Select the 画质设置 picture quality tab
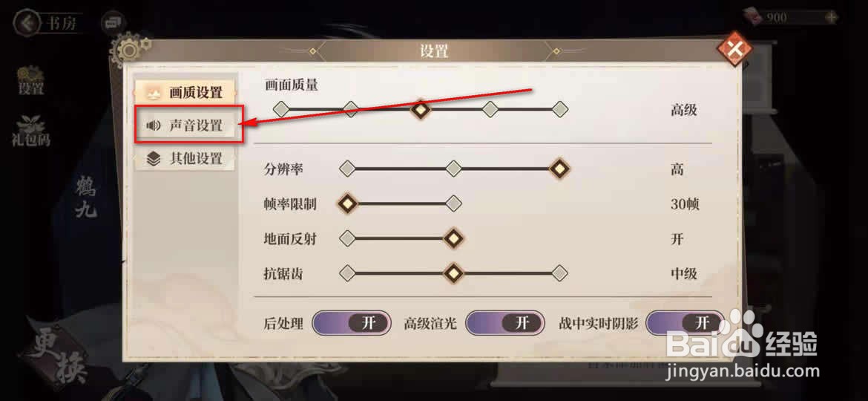Screen dimensions: 868x401 coord(185,93)
